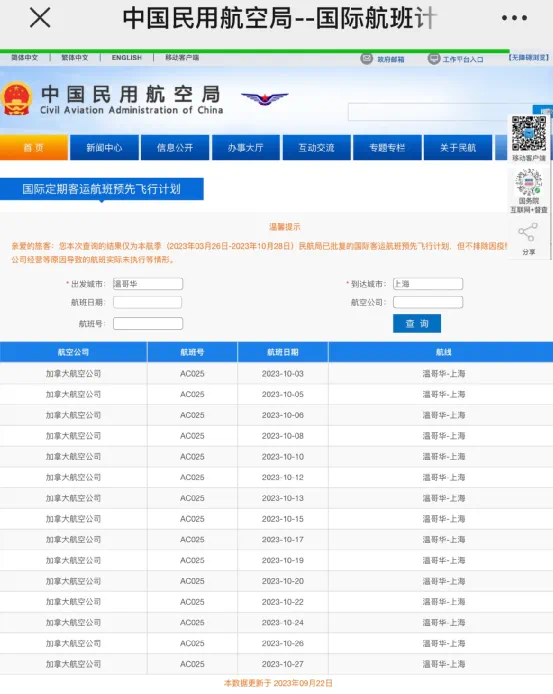The image size is (553, 694).
Task: Click the national emblem logo
Action: pyautogui.click(x=16, y=99)
